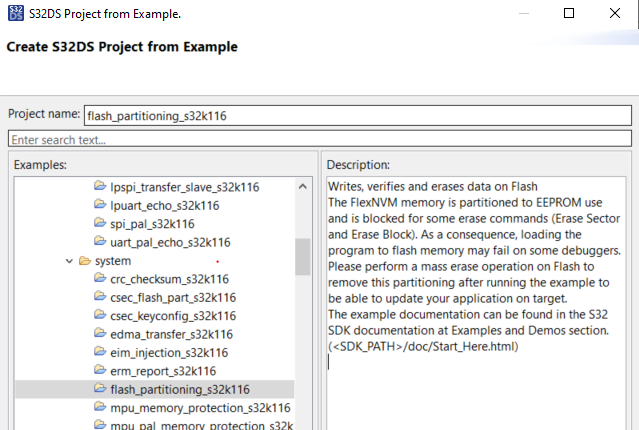Image resolution: width=639 pixels, height=430 pixels.
Task: Pick the uart_pal_echo_s32k116 example
Action: click(170, 242)
